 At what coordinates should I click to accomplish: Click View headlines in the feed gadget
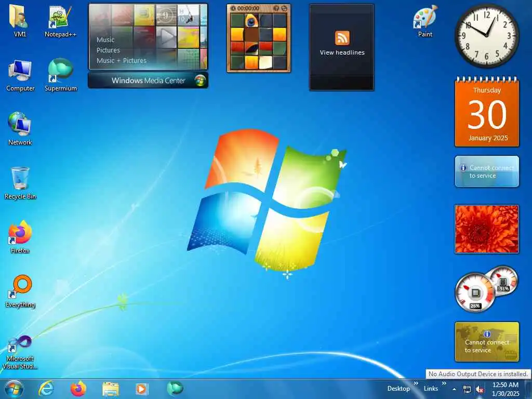pyautogui.click(x=342, y=52)
